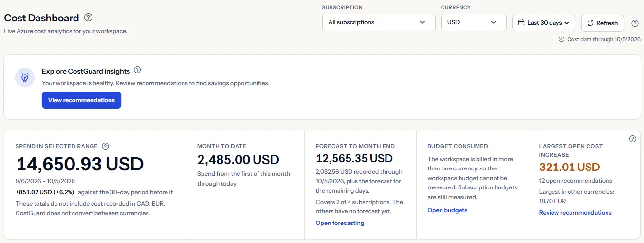Click the Forecast to Month End amount
Viewport: 644px width, 243px height.
point(354,159)
